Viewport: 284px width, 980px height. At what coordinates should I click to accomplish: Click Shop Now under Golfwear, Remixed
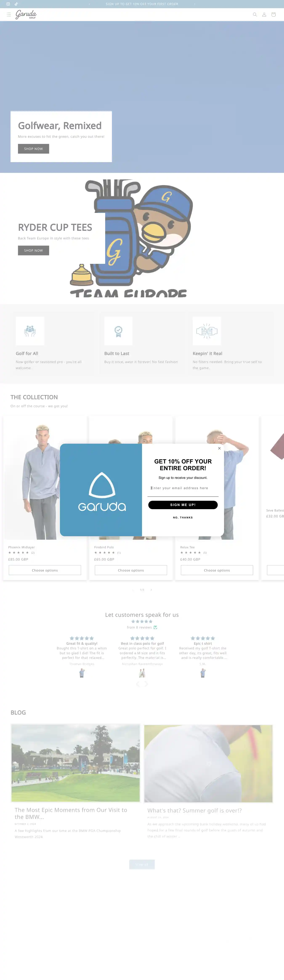33,149
